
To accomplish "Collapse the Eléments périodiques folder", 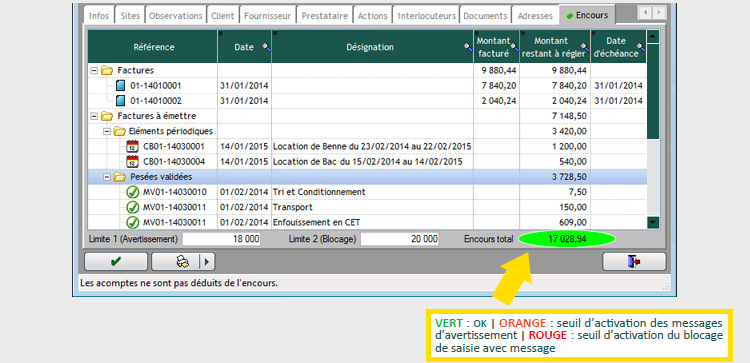I will [x=107, y=131].
